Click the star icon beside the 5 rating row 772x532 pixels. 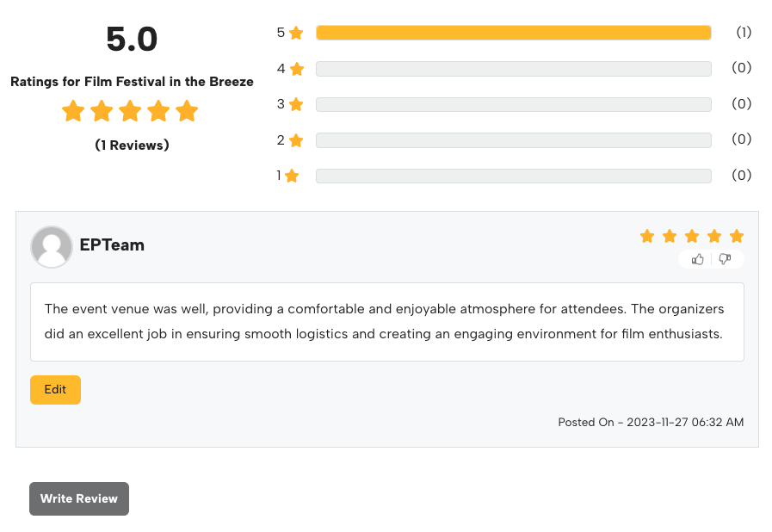296,33
